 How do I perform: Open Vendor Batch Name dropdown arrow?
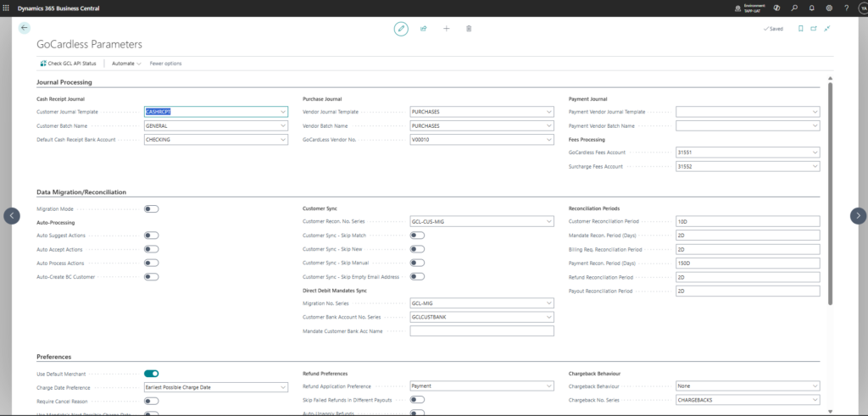coord(548,125)
